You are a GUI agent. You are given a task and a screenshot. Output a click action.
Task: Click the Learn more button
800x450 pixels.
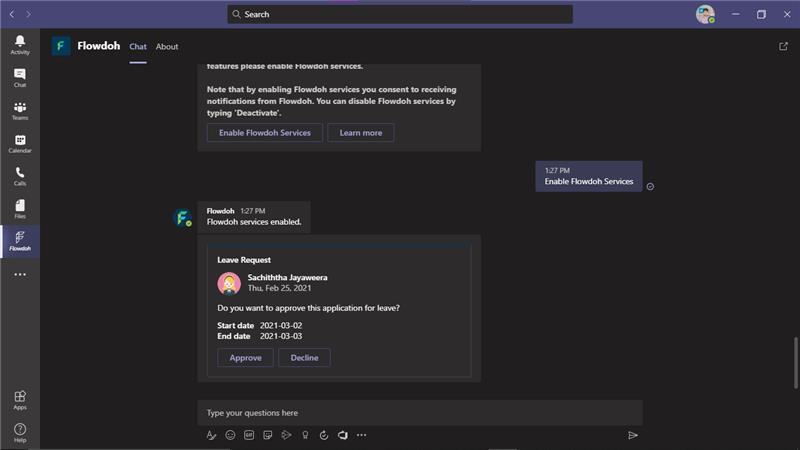click(x=361, y=133)
